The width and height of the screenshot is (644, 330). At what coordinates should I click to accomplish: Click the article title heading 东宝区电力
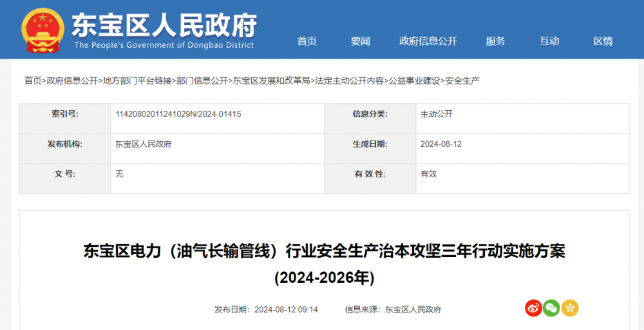click(x=325, y=265)
